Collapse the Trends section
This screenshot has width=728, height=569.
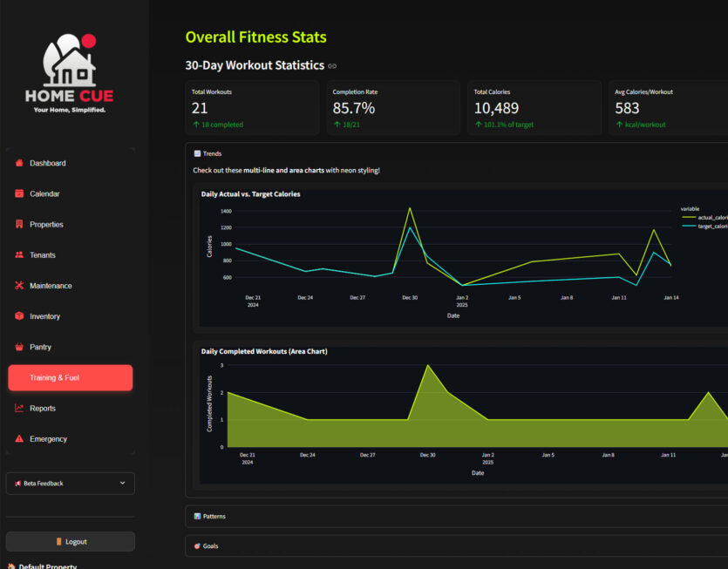tap(211, 153)
